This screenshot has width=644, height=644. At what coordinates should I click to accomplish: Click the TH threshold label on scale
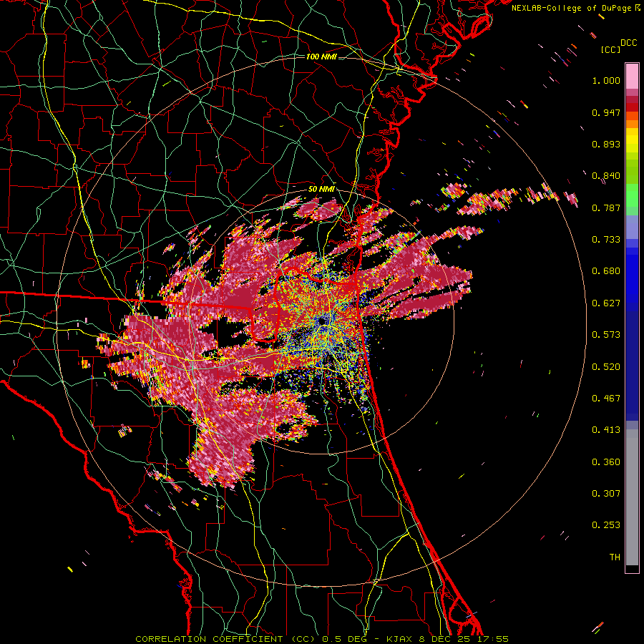point(615,557)
